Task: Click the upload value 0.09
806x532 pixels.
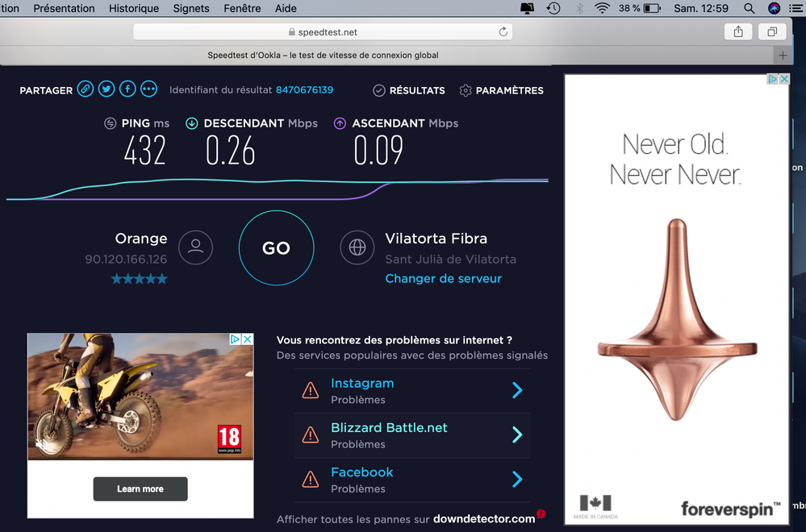Action: click(378, 151)
